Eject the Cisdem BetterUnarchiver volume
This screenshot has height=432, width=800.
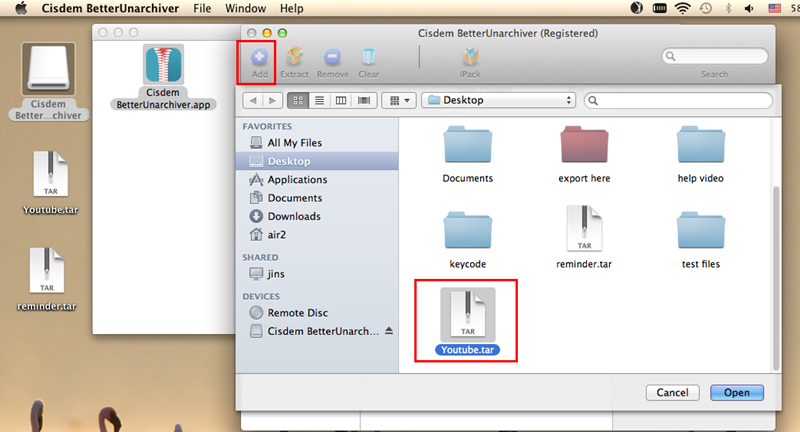pos(389,331)
